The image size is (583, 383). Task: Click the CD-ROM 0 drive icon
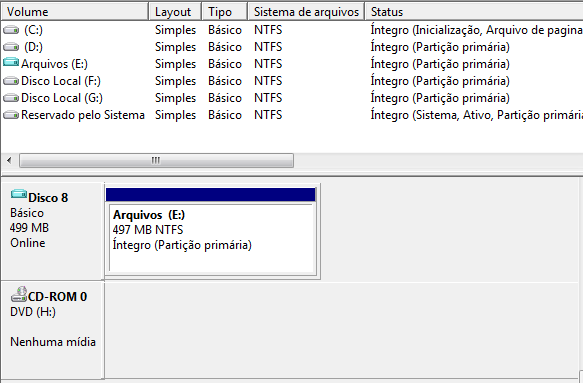click(19, 294)
